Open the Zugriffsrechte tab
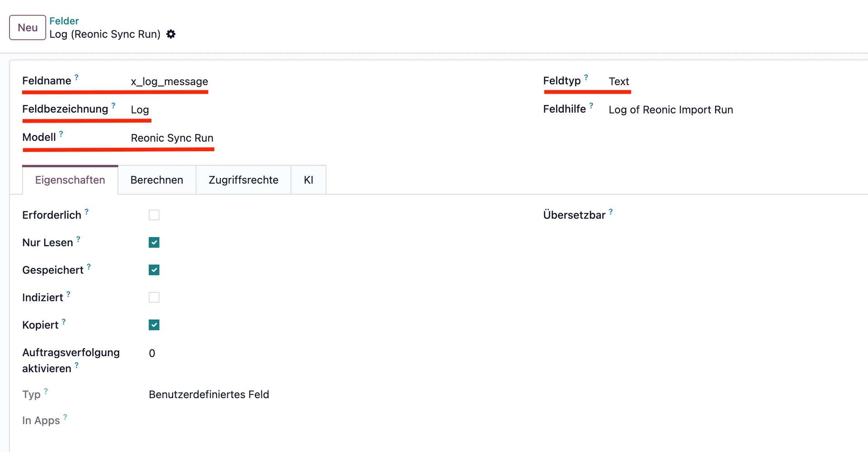Screen dimensions: 868x452 click(x=243, y=180)
